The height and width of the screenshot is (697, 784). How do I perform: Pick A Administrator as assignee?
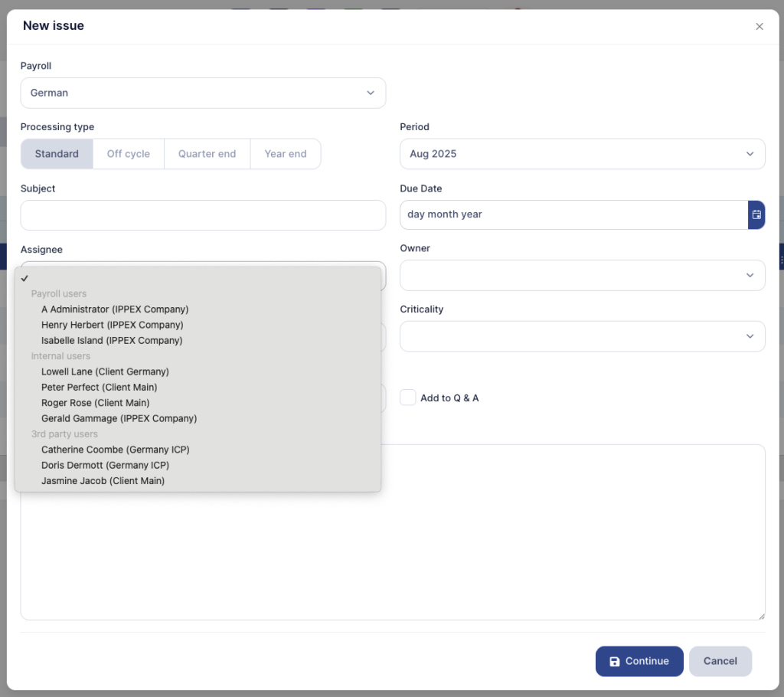(115, 309)
